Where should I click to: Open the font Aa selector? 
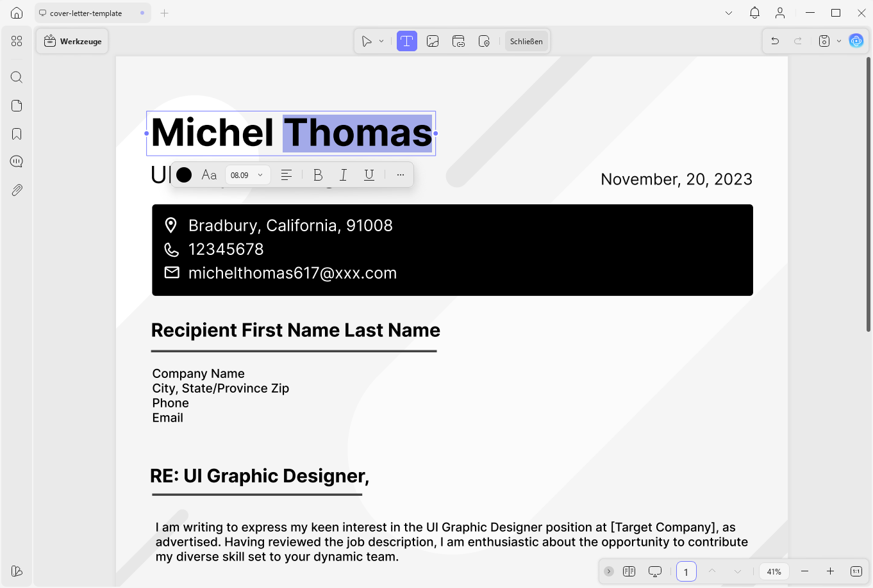[209, 175]
